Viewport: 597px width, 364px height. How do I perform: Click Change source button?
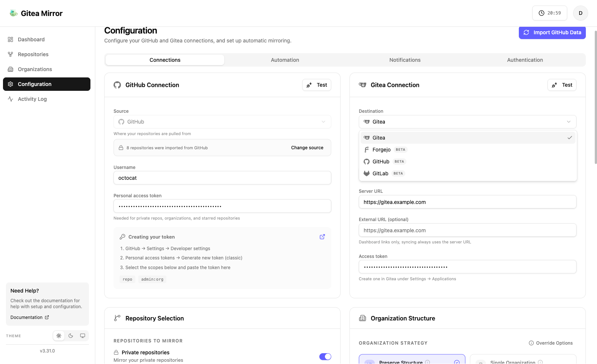pyautogui.click(x=307, y=148)
